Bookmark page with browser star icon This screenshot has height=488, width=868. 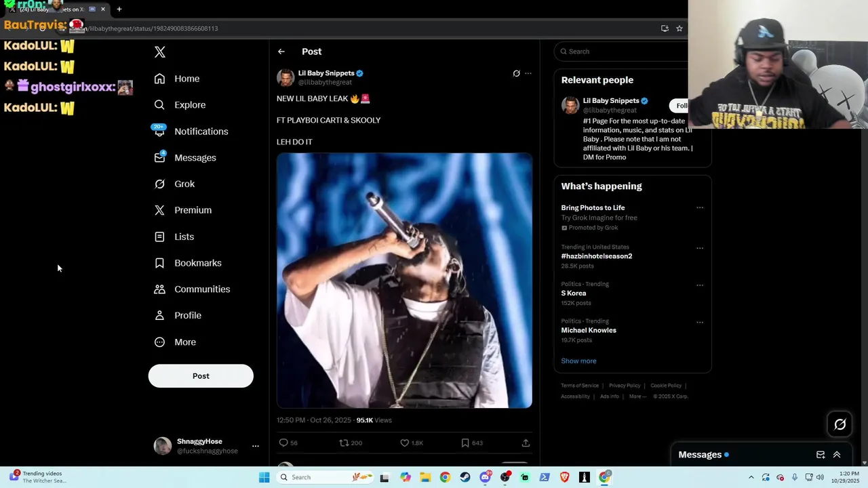679,28
